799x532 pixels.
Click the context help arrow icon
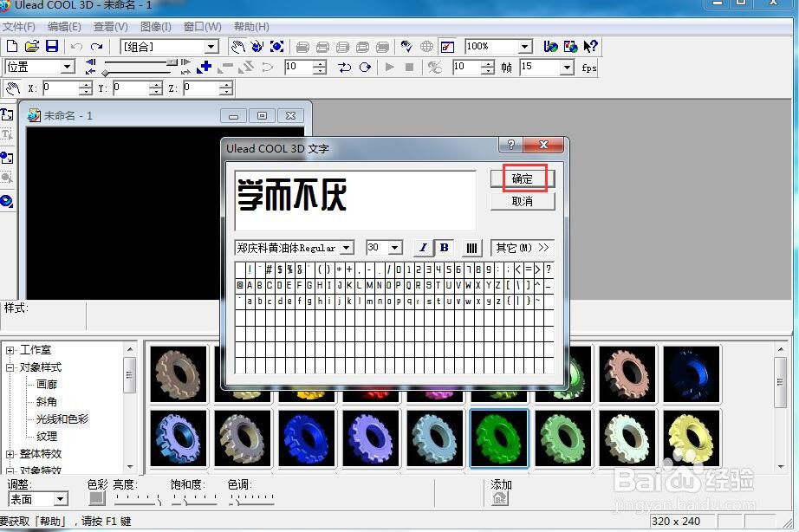591,47
